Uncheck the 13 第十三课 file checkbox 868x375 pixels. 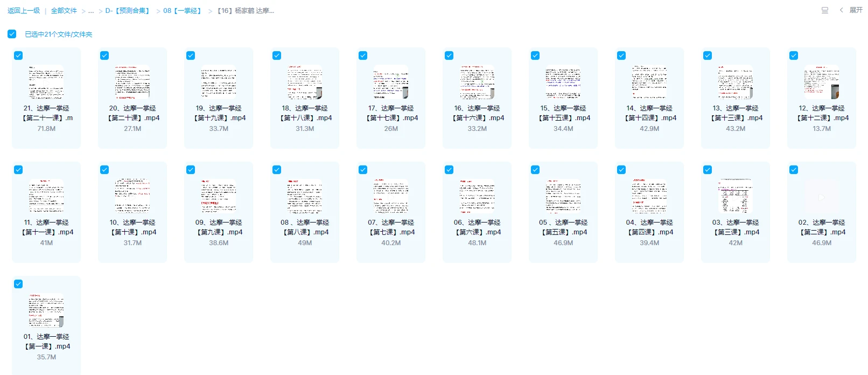point(708,55)
